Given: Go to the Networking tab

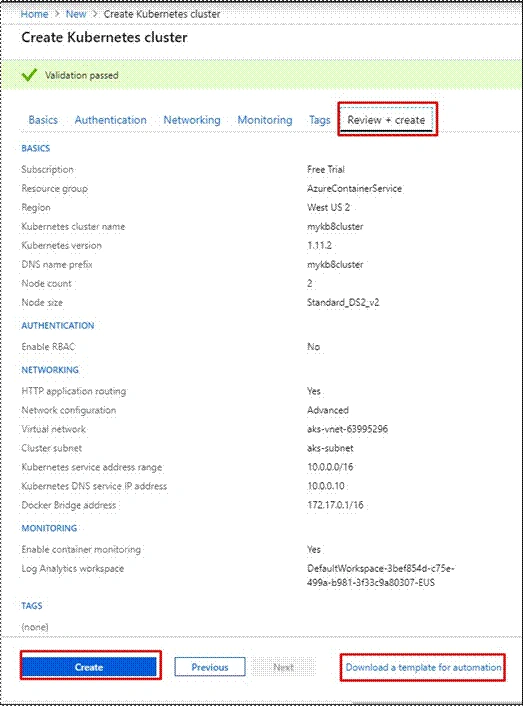Looking at the screenshot, I should click(191, 120).
